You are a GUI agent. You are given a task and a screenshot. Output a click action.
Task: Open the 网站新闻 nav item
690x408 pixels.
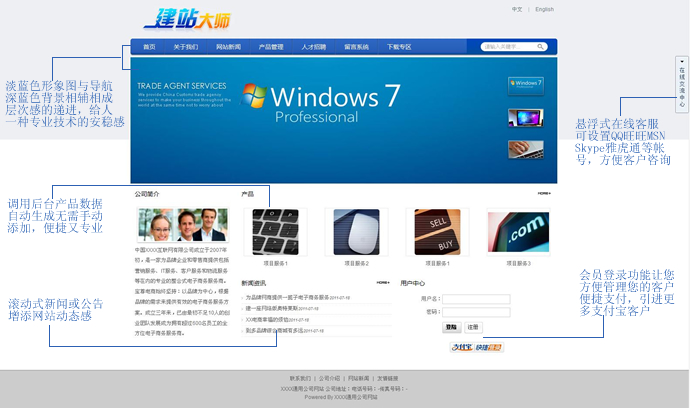[228, 47]
